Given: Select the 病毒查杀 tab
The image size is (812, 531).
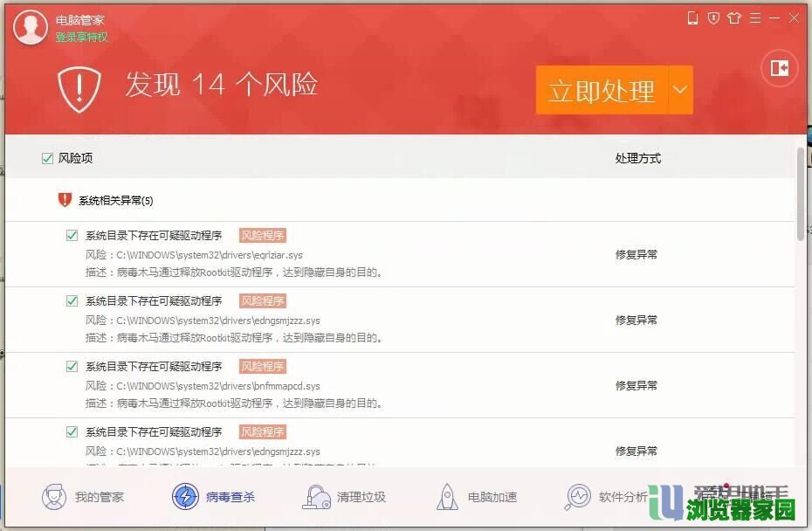Looking at the screenshot, I should [x=215, y=497].
